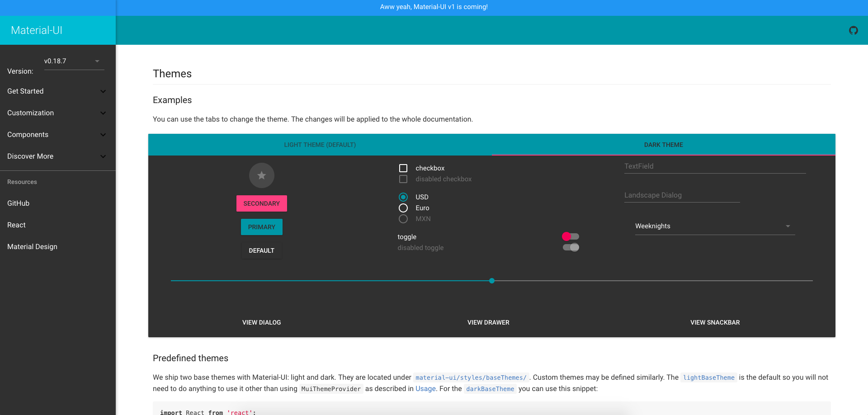Click the darkBaseTheme code text
The height and width of the screenshot is (415, 868).
[490, 389]
